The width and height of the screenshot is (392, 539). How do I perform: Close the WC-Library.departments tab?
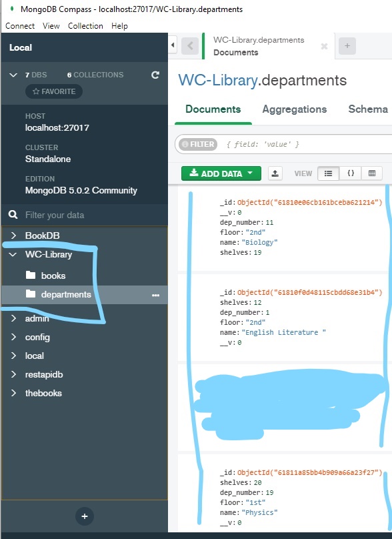(324, 46)
